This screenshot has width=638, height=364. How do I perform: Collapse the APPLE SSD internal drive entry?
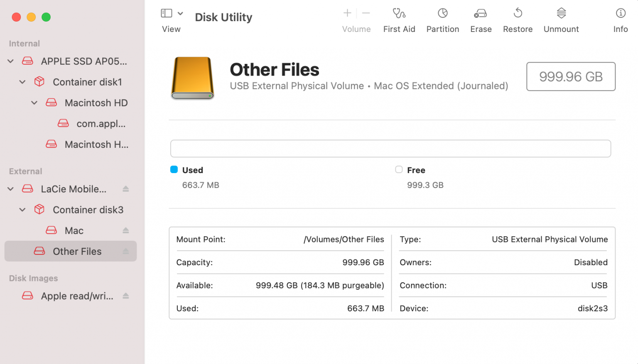[x=10, y=61]
